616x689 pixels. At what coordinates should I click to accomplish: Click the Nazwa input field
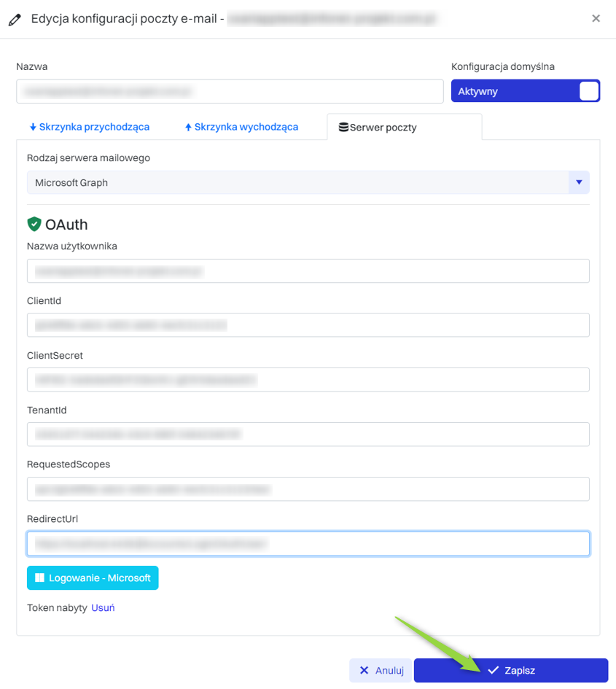[x=230, y=92]
